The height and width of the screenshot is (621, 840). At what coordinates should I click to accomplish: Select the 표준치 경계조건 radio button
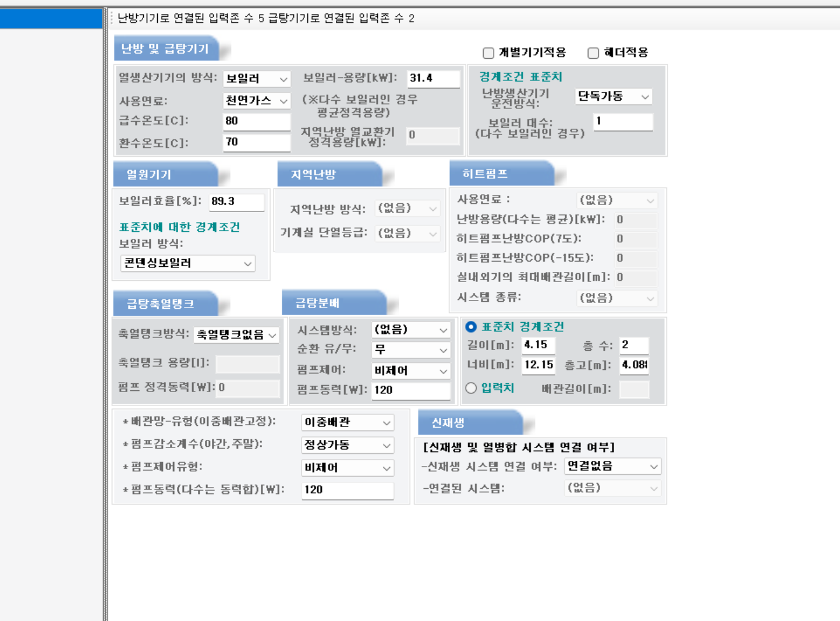[x=471, y=327]
